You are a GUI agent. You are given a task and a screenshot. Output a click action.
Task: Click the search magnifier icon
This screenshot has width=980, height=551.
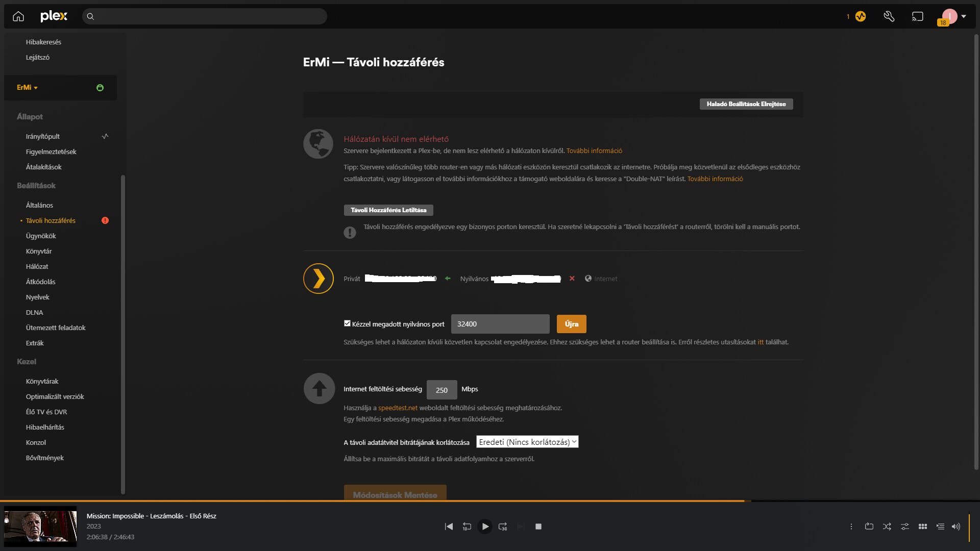click(x=90, y=16)
